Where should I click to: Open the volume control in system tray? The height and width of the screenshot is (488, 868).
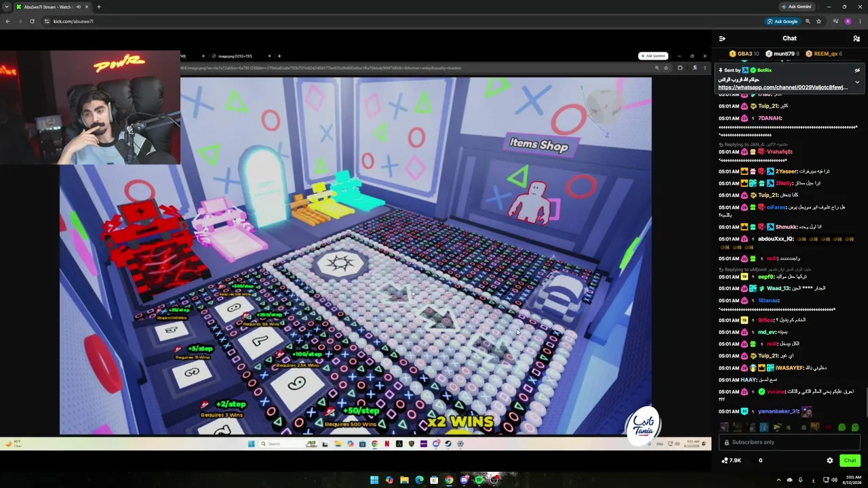pos(835,480)
